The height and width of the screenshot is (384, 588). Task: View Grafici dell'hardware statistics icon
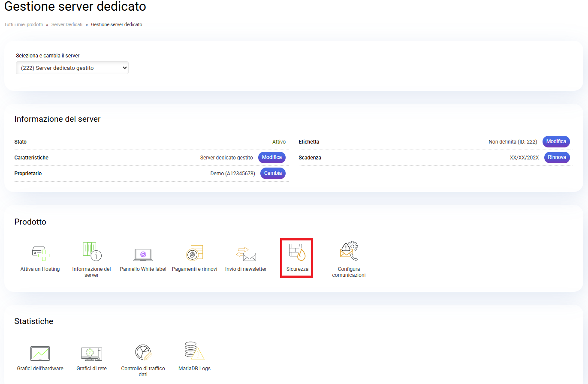tap(40, 353)
